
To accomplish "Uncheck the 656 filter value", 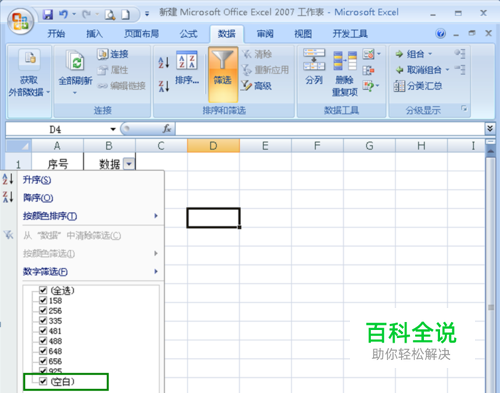I will [43, 361].
